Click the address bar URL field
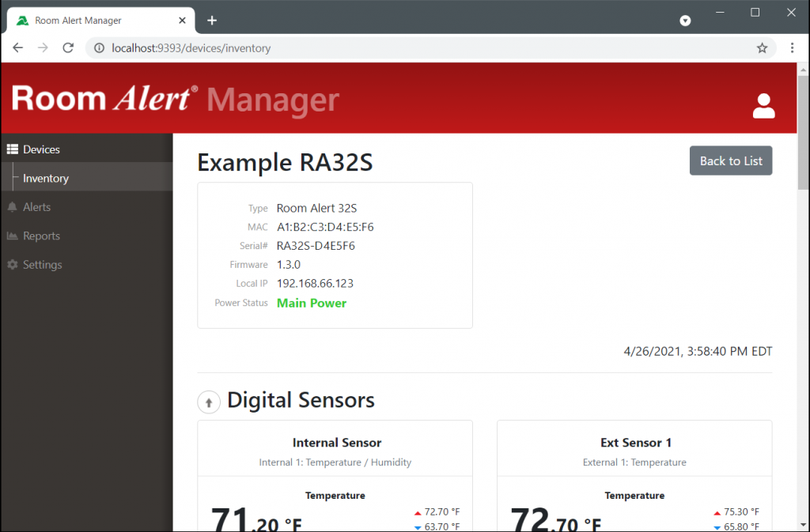 [316, 47]
